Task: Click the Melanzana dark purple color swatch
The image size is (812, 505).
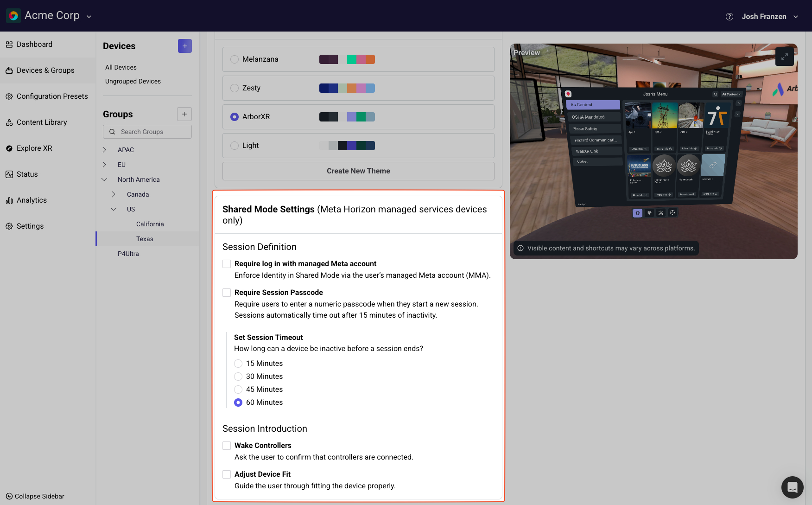Action: [x=329, y=59]
